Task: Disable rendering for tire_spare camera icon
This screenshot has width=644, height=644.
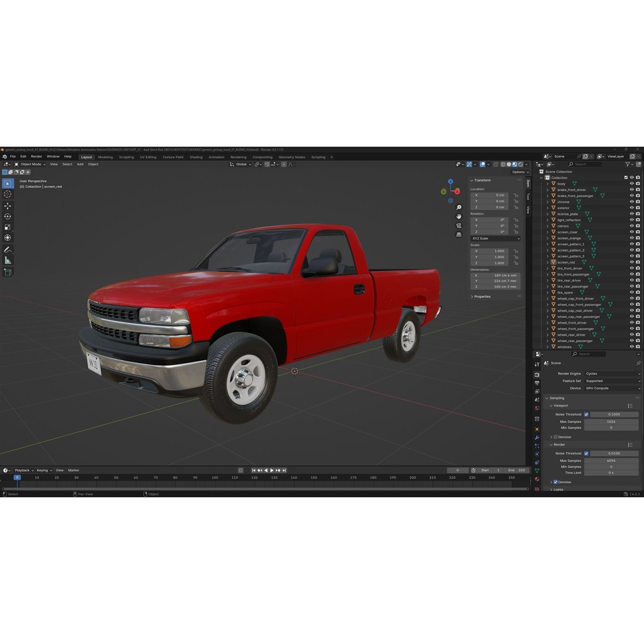Action: tap(638, 292)
